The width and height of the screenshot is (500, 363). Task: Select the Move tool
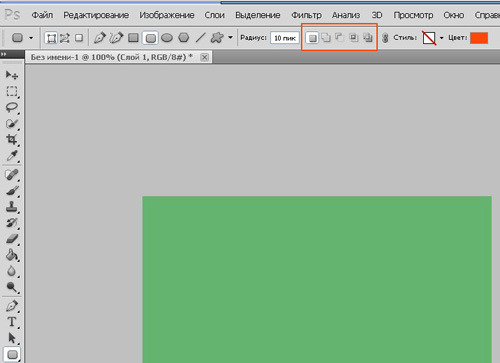click(x=12, y=75)
